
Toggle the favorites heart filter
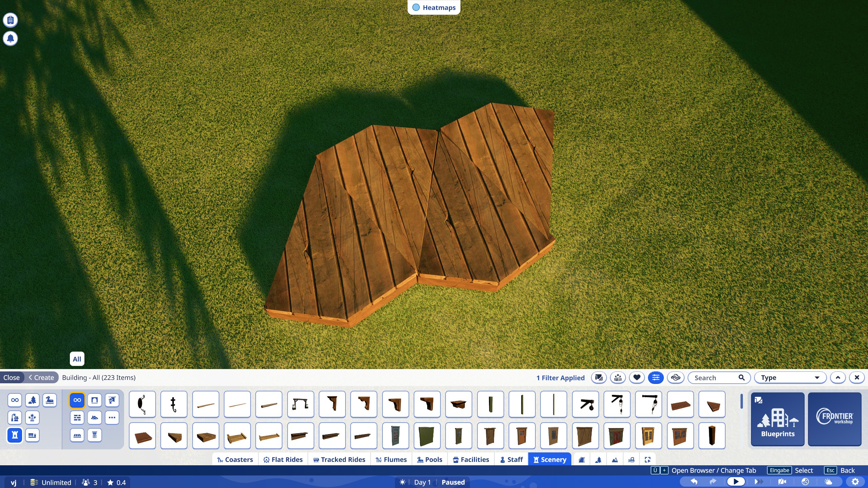637,378
